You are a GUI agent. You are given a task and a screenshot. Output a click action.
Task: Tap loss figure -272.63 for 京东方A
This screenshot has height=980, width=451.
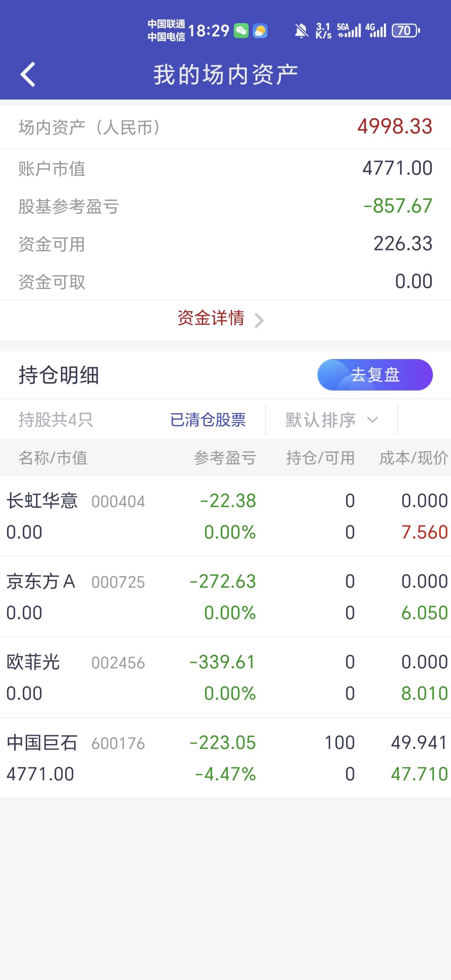click(x=223, y=581)
